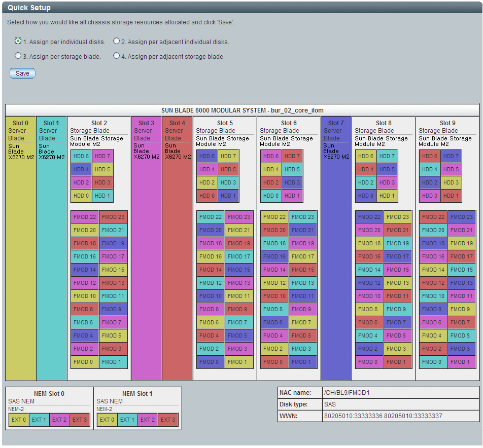Screen dimensions: 483x448
Task: Select 'Assign per storage blade' radio button
Action: tap(18, 56)
